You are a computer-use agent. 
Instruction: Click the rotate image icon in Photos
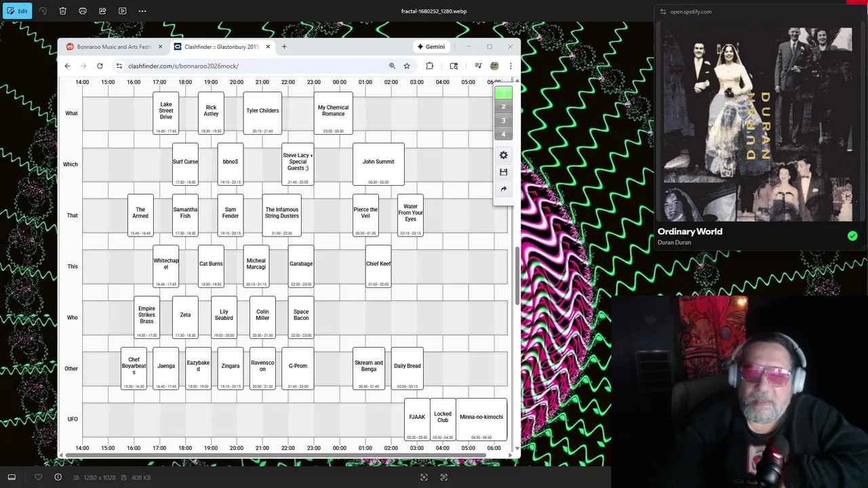43,11
